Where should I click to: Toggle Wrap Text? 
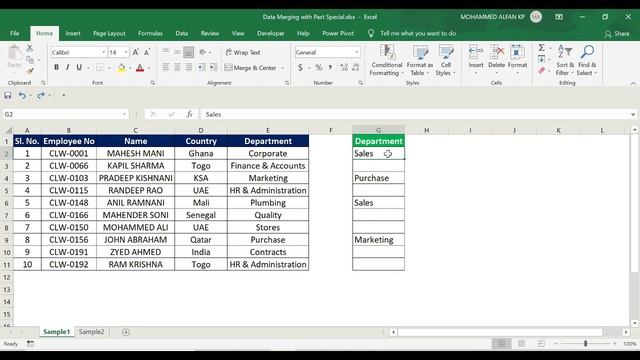coord(243,52)
